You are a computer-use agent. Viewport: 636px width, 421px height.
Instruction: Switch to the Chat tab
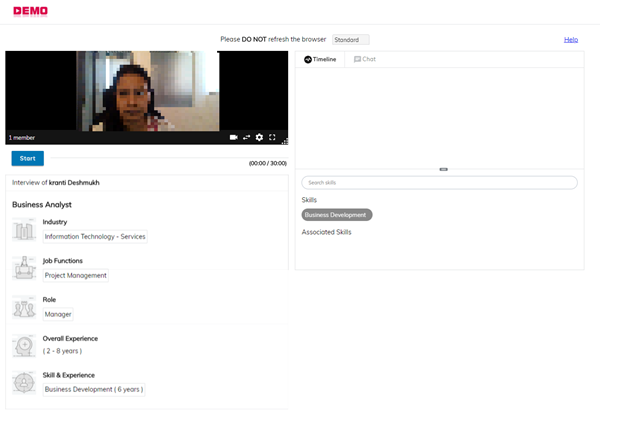pos(365,60)
